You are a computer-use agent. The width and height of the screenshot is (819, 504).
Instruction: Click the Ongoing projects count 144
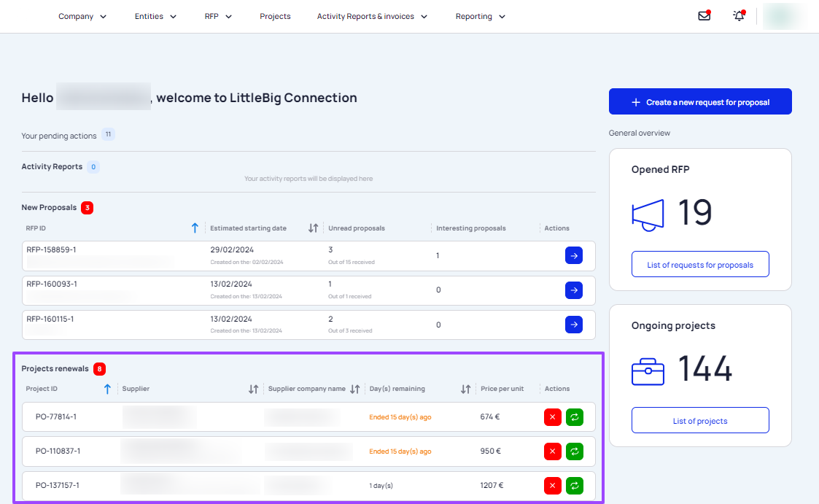point(705,368)
